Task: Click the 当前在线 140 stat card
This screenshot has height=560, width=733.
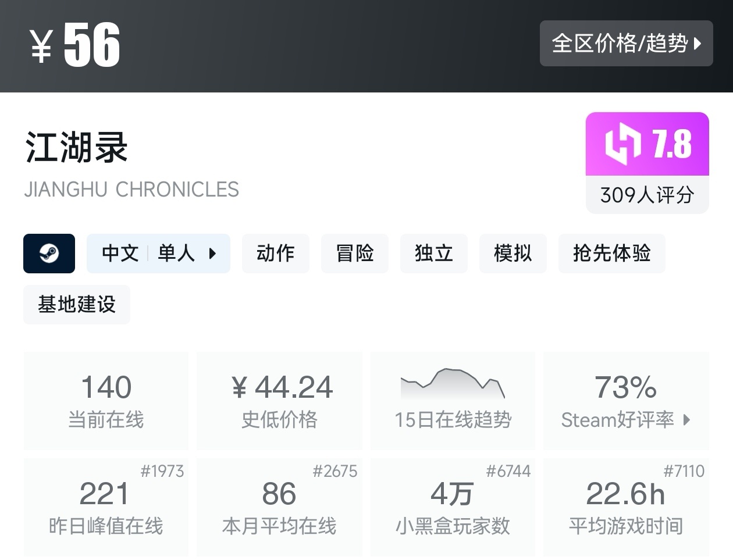Action: point(106,401)
